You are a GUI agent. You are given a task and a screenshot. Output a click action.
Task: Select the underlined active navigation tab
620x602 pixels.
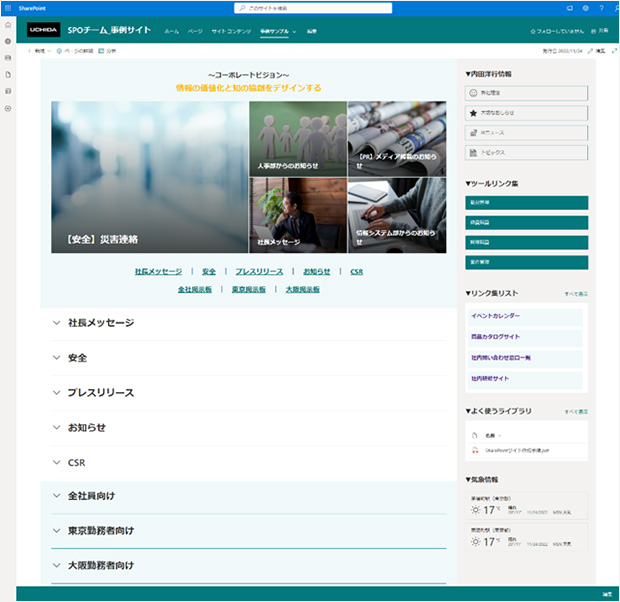[274, 31]
